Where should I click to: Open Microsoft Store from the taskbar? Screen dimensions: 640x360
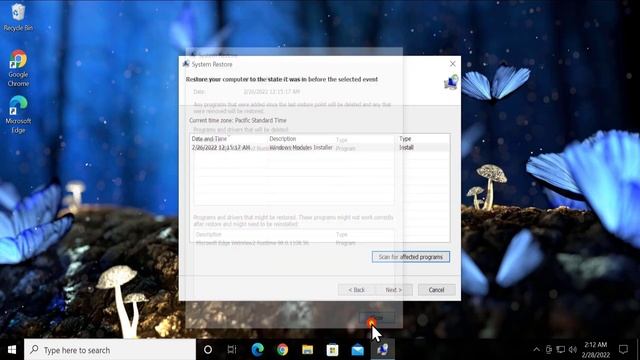[x=332, y=350]
